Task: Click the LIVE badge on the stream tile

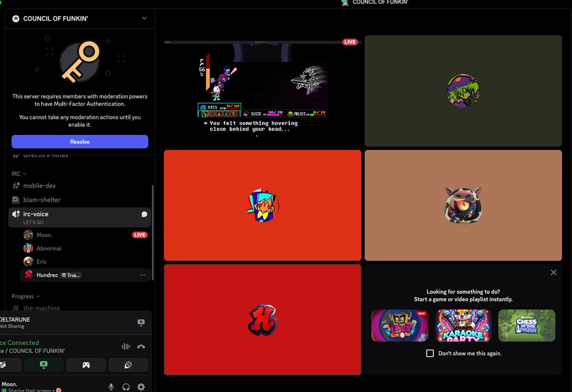Action: point(350,42)
